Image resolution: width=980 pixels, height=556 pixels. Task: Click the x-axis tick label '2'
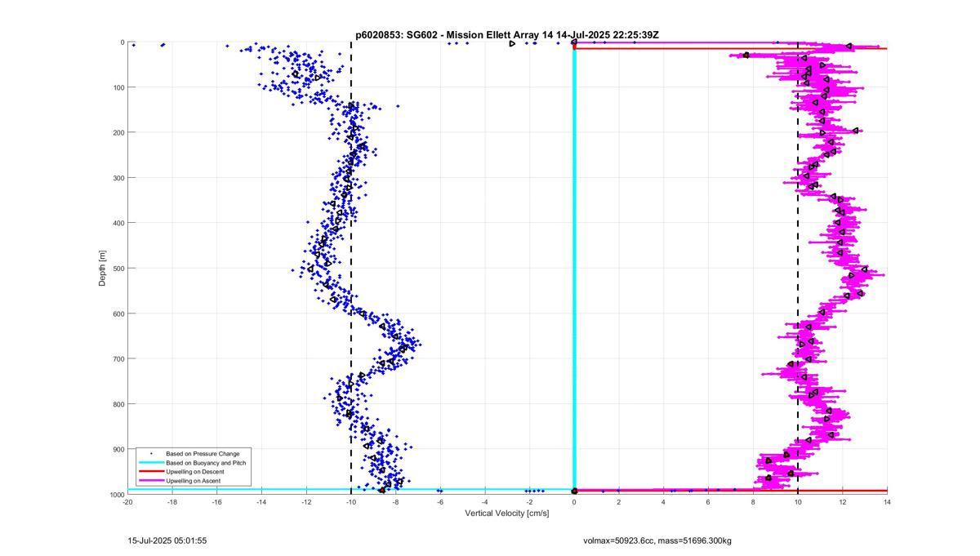(x=619, y=502)
